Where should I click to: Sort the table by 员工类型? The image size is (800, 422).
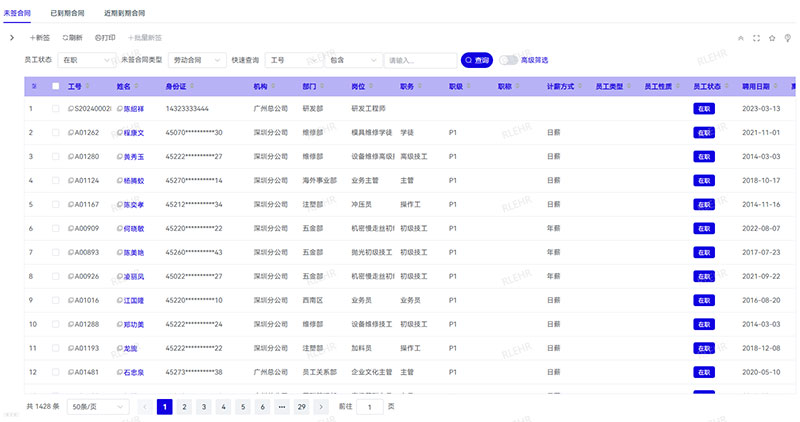tap(629, 86)
